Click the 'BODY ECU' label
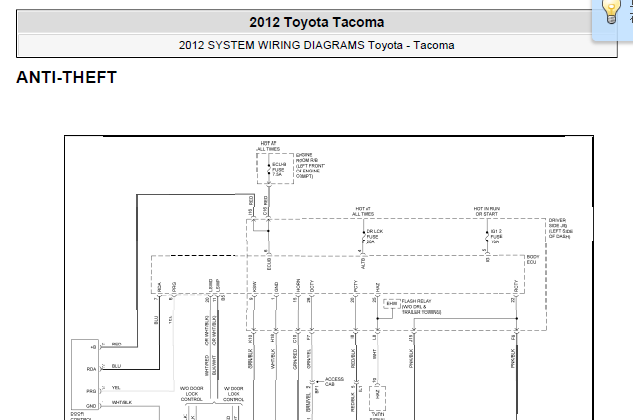Viewport: 633px width, 420px height. [532, 259]
